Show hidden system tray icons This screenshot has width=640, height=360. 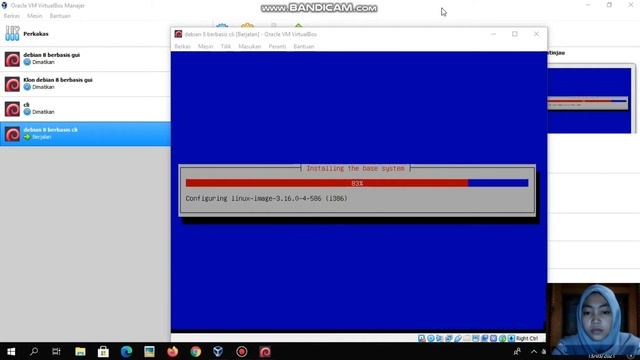tap(534, 351)
